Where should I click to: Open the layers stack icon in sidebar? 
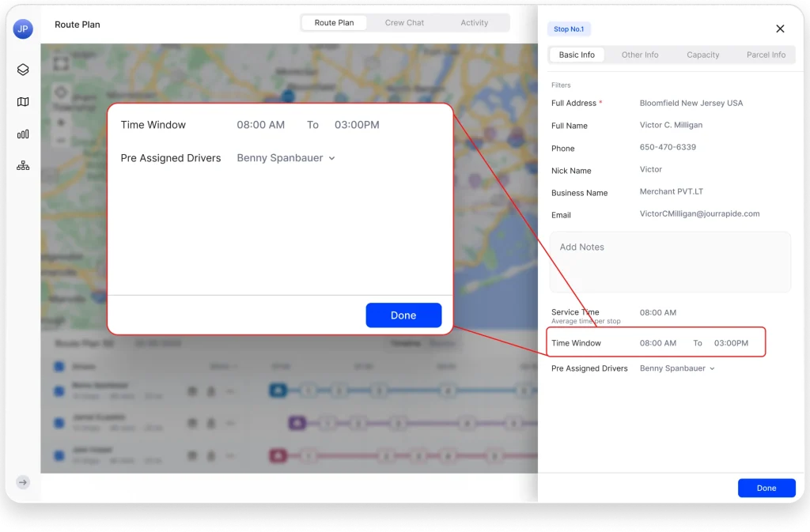(x=23, y=70)
